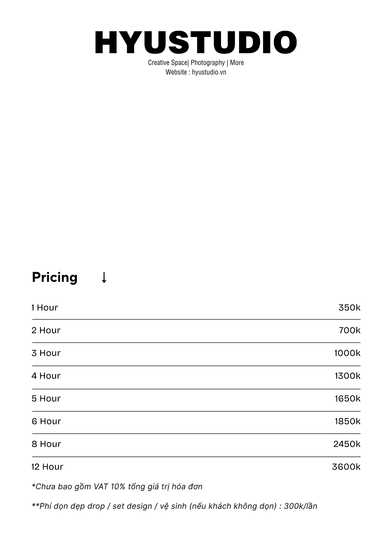Screen dimensions: 392x555
Task: Open the hyustudio.vn website text
Action: point(209,72)
